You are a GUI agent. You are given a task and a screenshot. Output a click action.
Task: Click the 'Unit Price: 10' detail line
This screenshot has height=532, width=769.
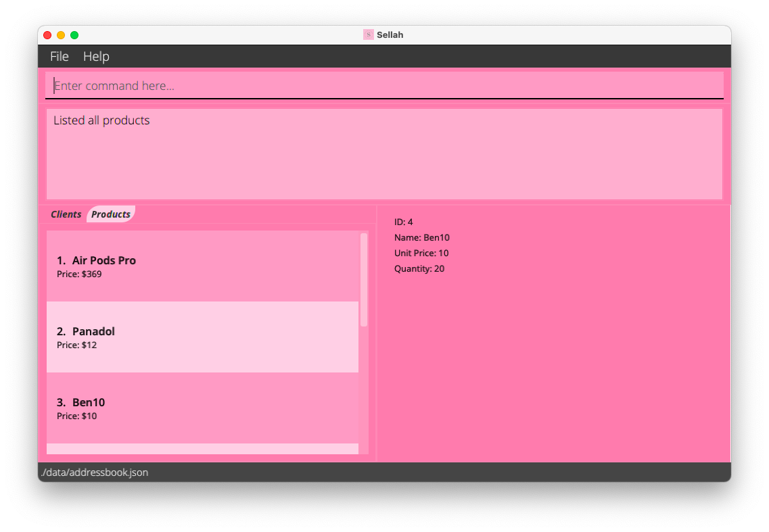[421, 253]
